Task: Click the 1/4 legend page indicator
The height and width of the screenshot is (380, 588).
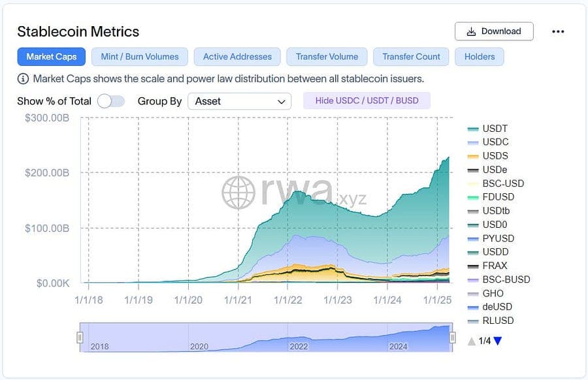Action: pos(485,341)
